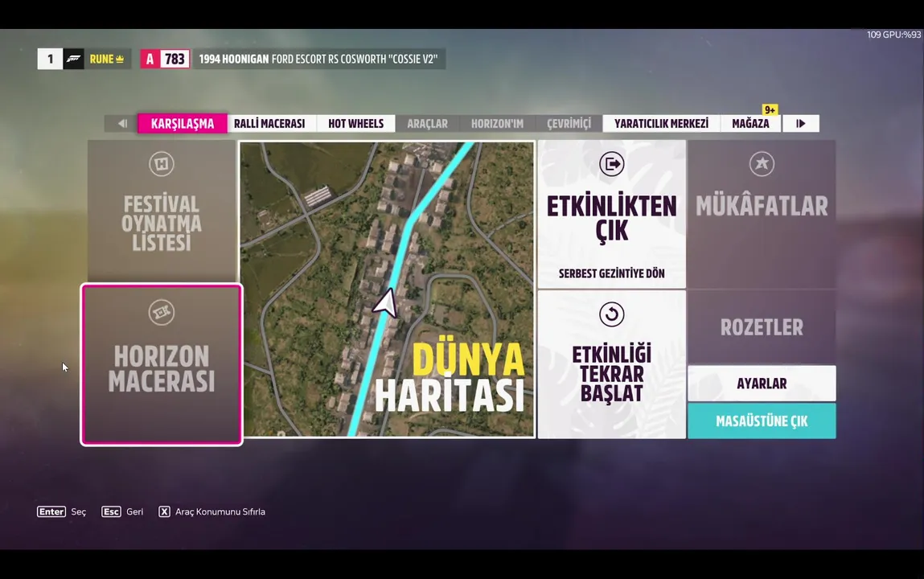Open the Hot Wheels tab
Viewport: 924px width, 579px height.
[x=356, y=124]
